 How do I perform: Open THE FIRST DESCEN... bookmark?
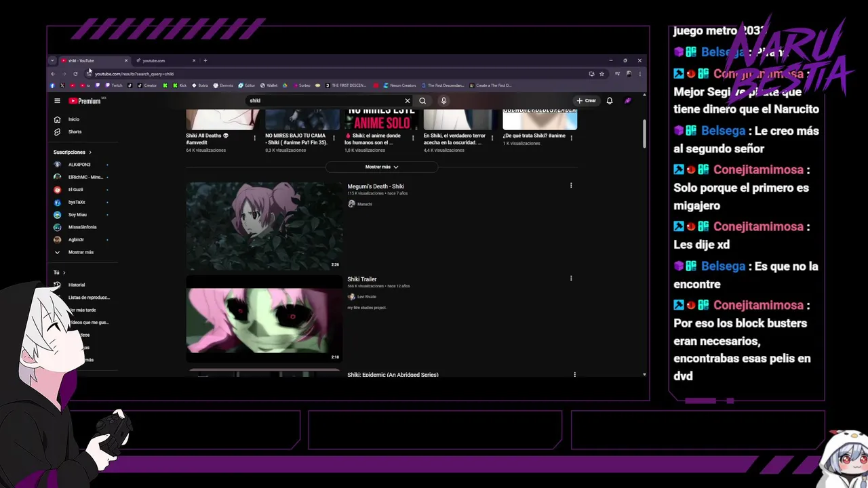[346, 85]
